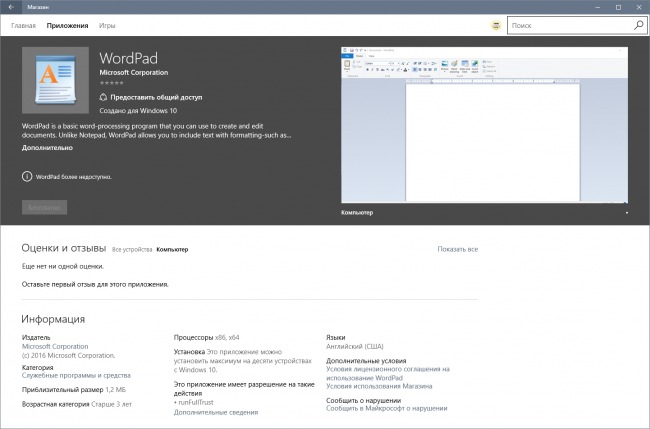
Task: Click the Английский (США) language text
Action: point(355,347)
